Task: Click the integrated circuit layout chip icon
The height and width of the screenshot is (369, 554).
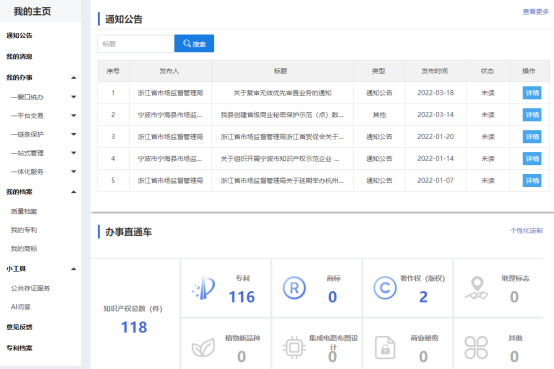Action: pos(294,347)
